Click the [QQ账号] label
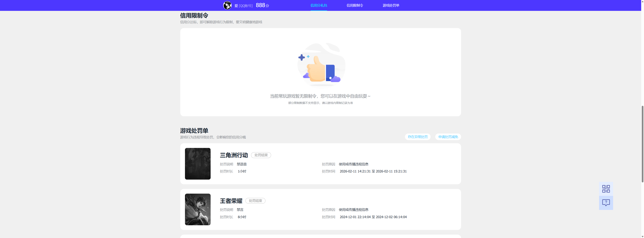Viewport: 644px width, 238px height. pyautogui.click(x=245, y=6)
